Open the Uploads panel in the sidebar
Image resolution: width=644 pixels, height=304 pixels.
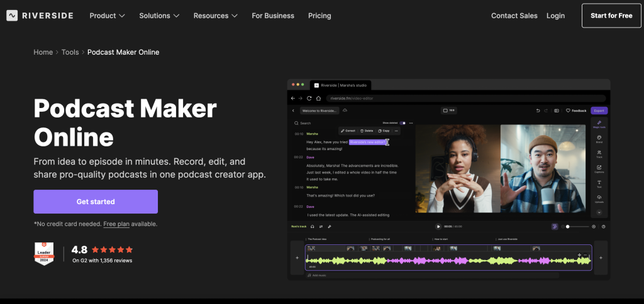(x=599, y=199)
